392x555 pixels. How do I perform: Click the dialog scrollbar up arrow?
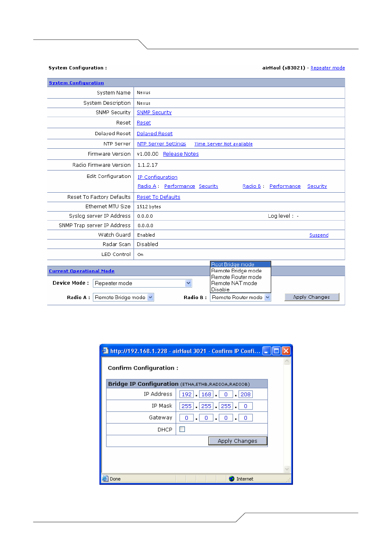pos(287,361)
